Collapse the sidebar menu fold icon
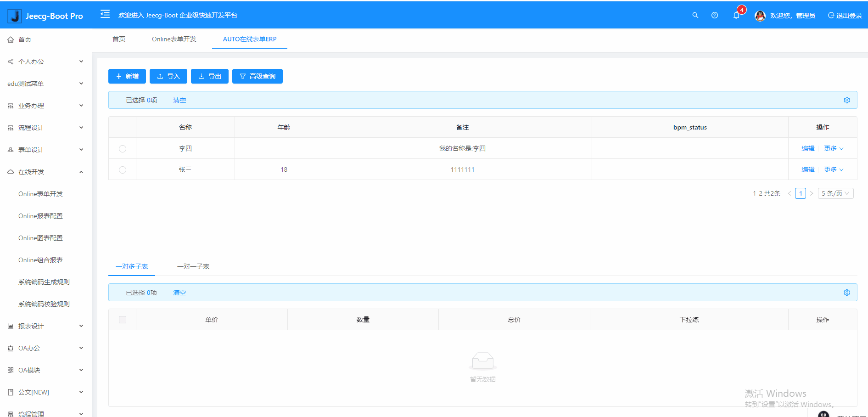 (x=105, y=14)
